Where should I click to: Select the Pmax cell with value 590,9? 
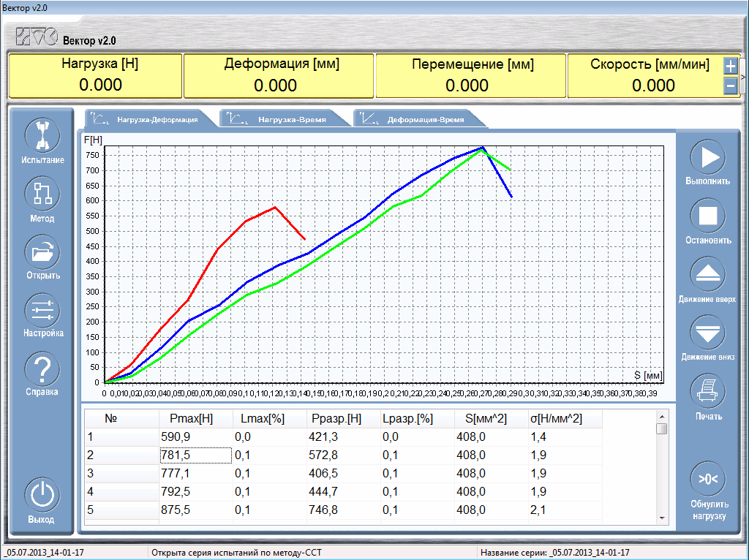click(x=196, y=437)
